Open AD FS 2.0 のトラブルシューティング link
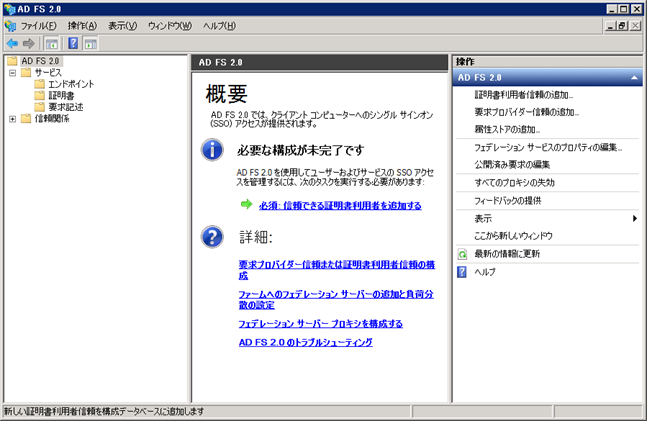This screenshot has height=421, width=647. (x=306, y=342)
